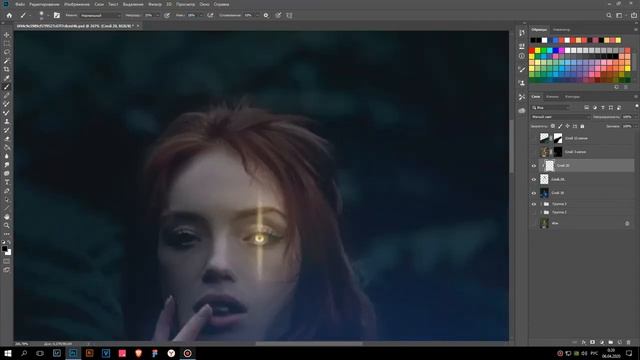Toggle lock transparent pixels

pyautogui.click(x=553, y=127)
